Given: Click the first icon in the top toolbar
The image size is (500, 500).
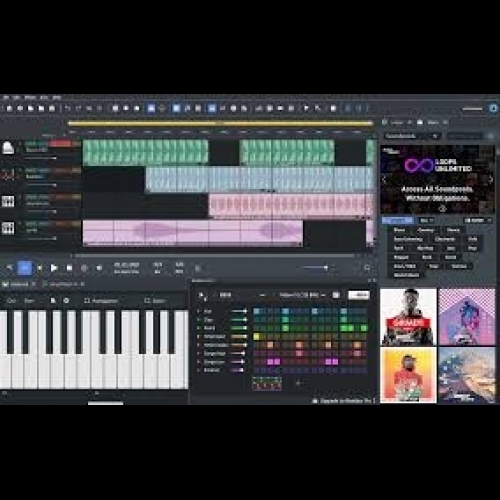Looking at the screenshot, I should (9, 108).
